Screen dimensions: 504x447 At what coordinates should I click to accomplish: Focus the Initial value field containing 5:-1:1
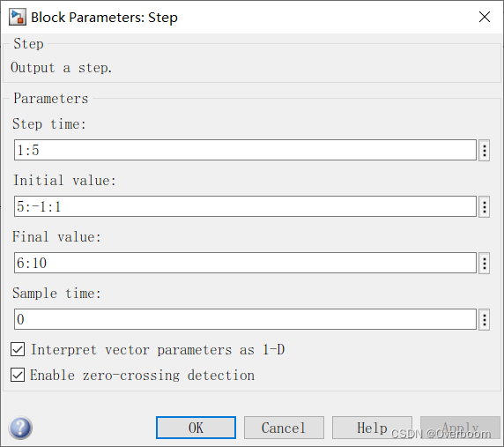click(245, 206)
